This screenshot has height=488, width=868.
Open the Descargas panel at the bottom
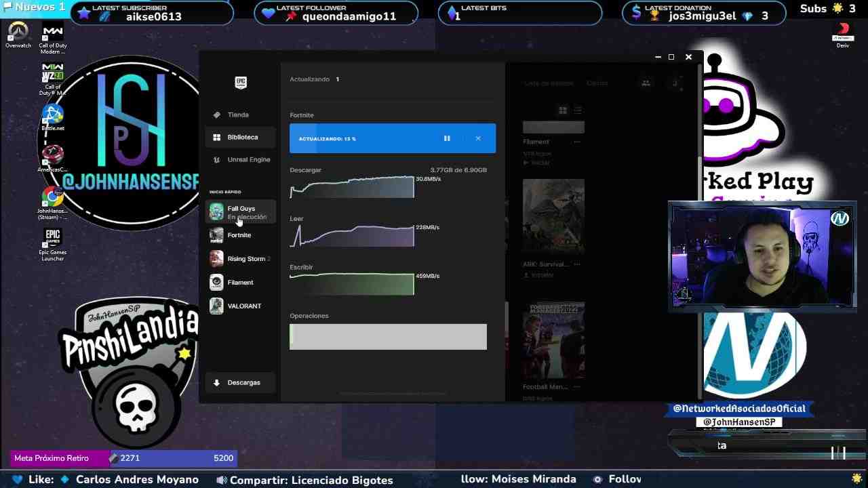click(240, 382)
